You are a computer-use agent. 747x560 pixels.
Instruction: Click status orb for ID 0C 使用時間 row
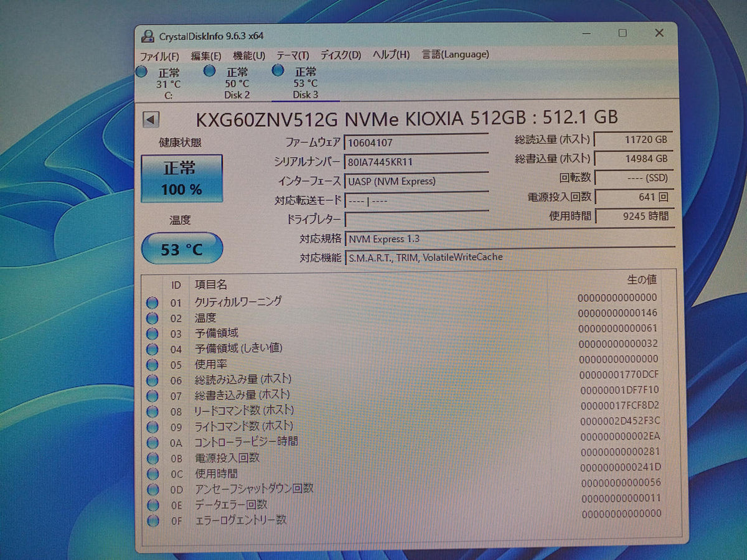click(153, 474)
